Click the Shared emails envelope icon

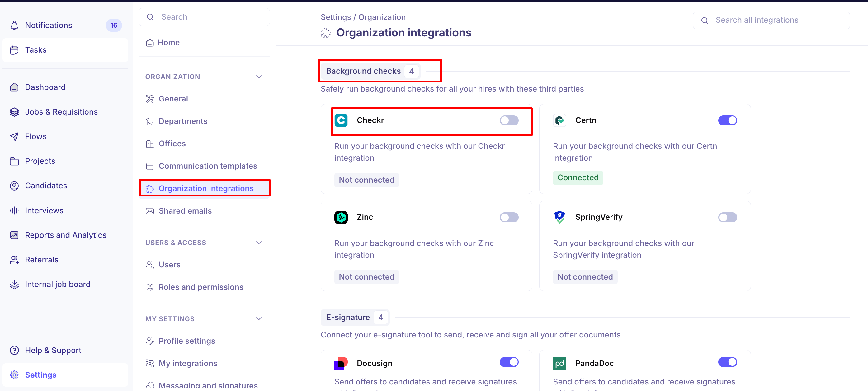click(150, 211)
